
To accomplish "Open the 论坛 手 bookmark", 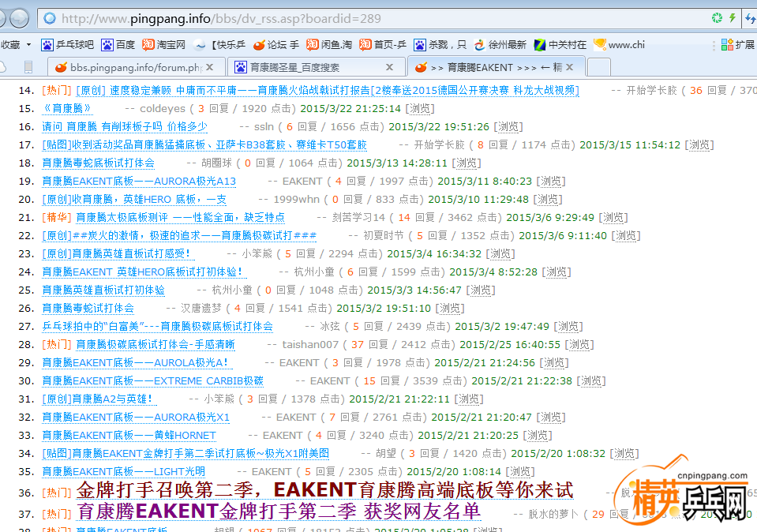I will 276,45.
